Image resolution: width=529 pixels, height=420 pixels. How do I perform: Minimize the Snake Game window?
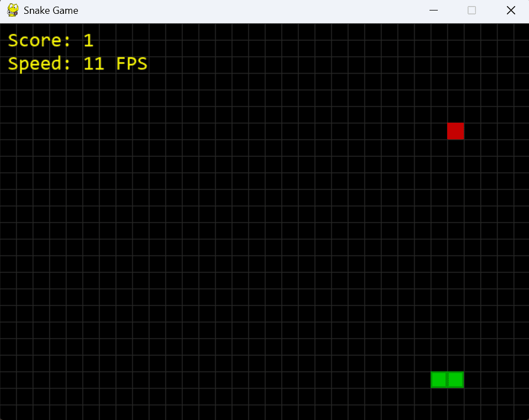[433, 10]
